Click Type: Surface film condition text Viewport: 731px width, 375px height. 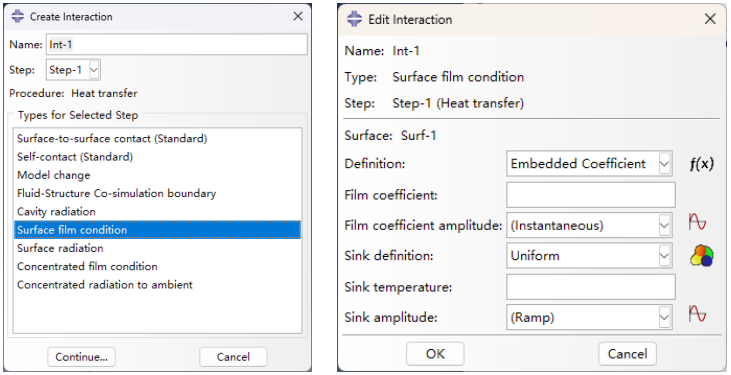click(x=434, y=77)
